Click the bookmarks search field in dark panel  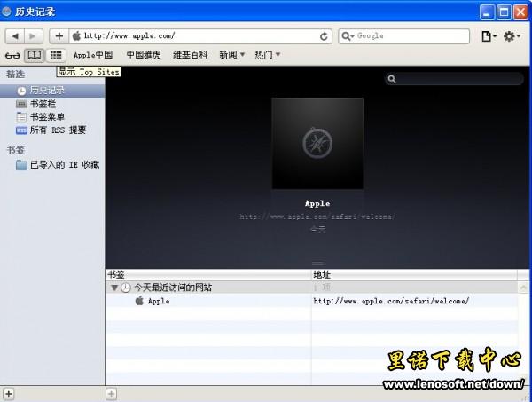(454, 79)
